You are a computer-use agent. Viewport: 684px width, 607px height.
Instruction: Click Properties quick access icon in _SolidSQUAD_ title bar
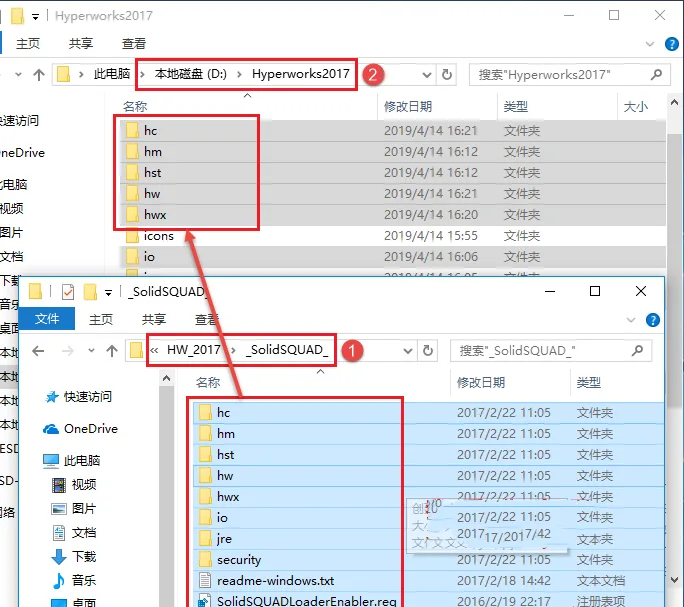(x=68, y=291)
